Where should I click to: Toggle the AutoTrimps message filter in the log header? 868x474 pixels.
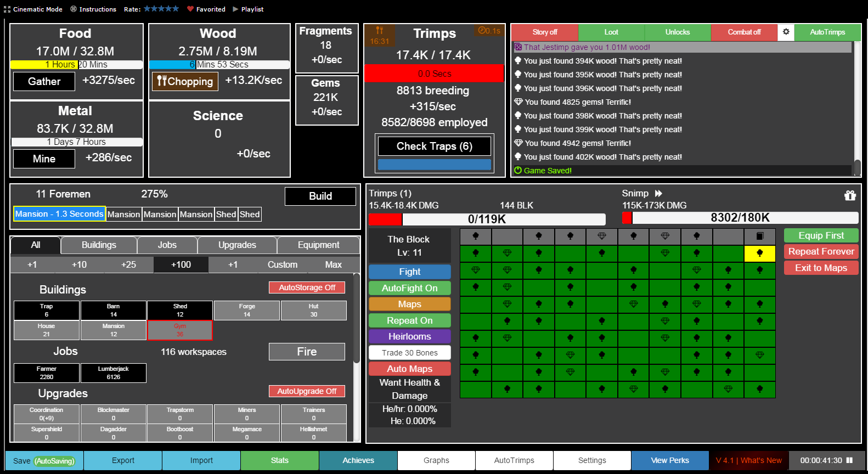coord(827,32)
